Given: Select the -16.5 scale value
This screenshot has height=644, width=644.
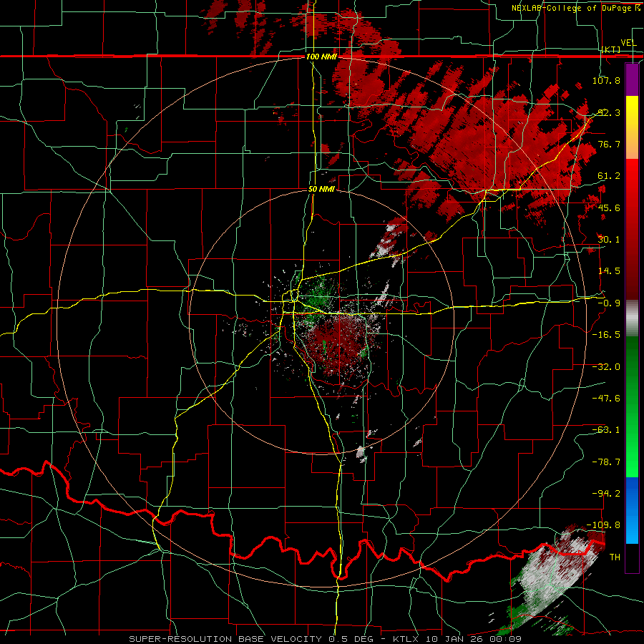Looking at the screenshot, I should pos(606,335).
